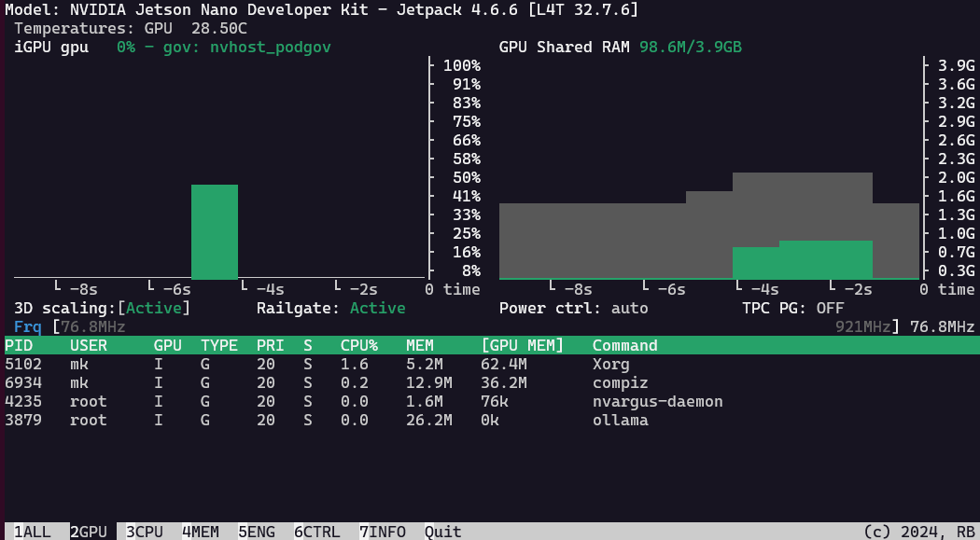Click the Command column header
980x540 pixels.
click(625, 345)
